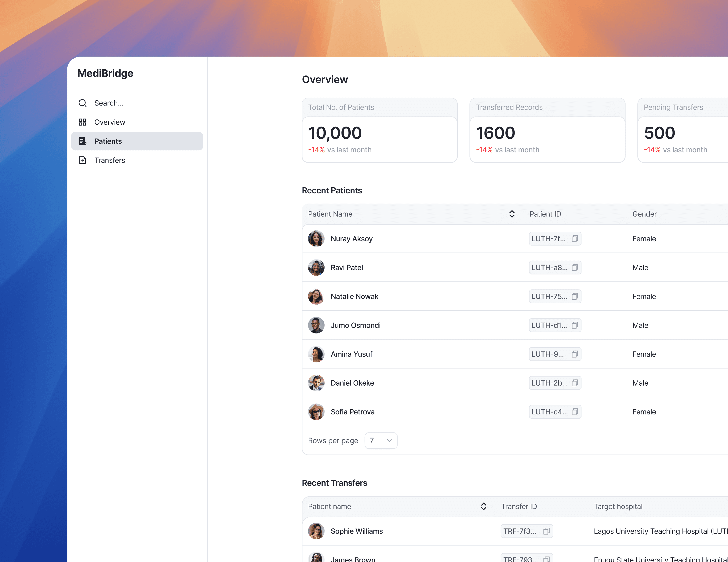Viewport: 728px width, 562px height.
Task: Click the Transfer ID column header
Action: (519, 506)
